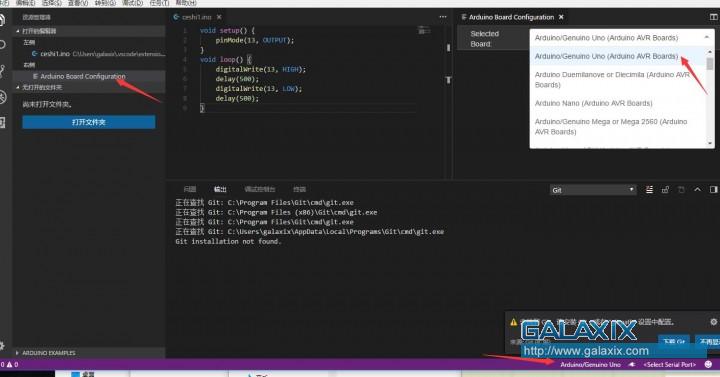720x377 pixels.
Task: Toggle the panel position icon
Action: pyautogui.click(x=713, y=190)
